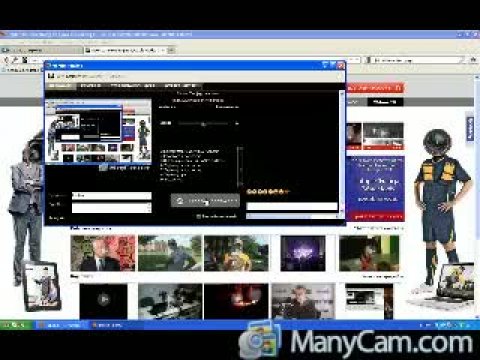Click the large gray record button with camera icon

click(x=205, y=200)
